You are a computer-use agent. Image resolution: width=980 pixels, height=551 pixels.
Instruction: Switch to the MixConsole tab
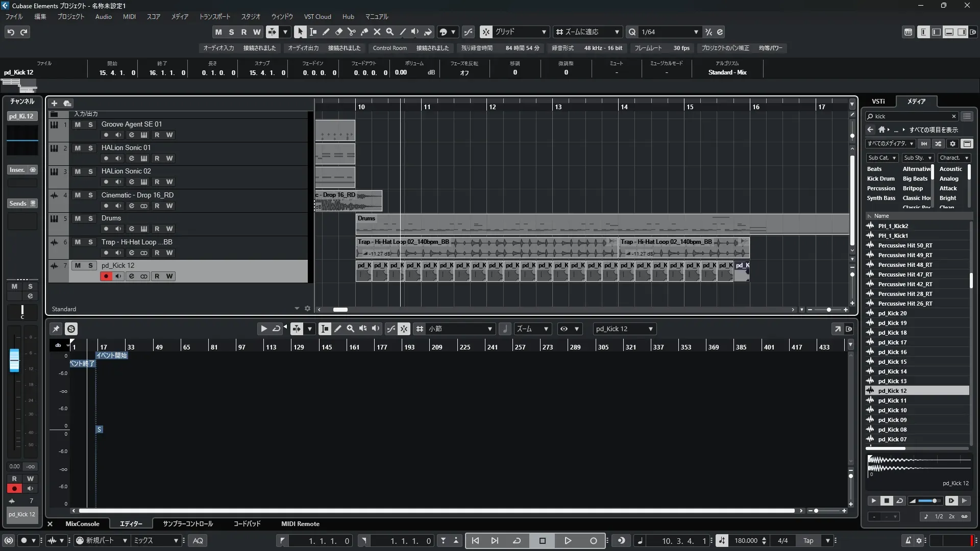82,523
